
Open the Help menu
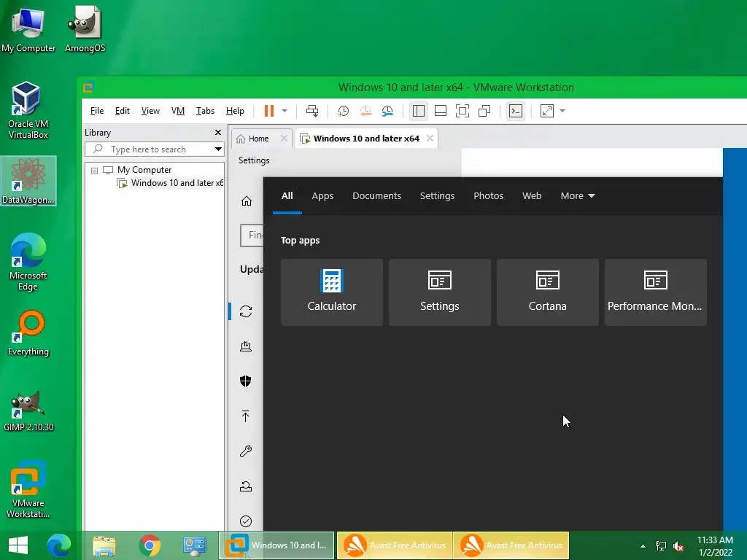[x=235, y=111]
